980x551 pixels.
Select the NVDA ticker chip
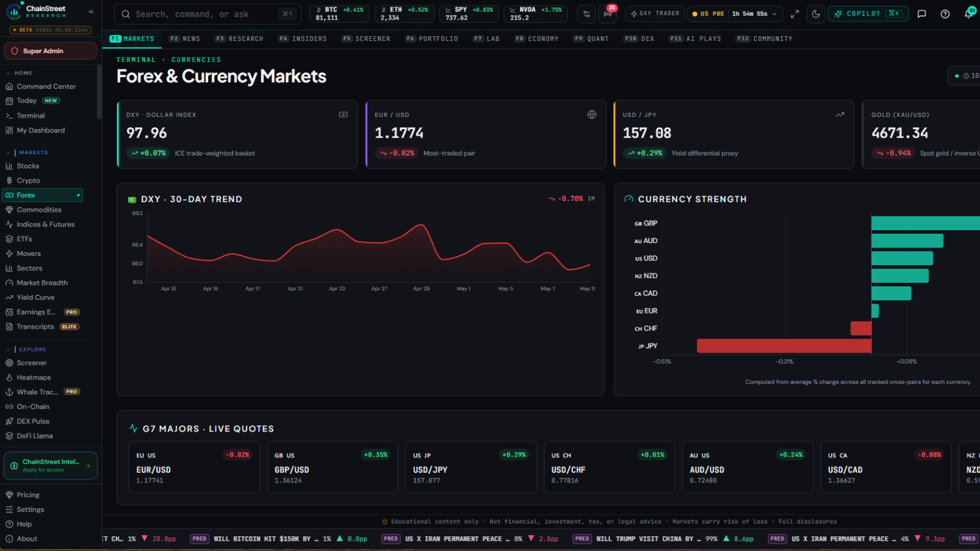click(535, 13)
